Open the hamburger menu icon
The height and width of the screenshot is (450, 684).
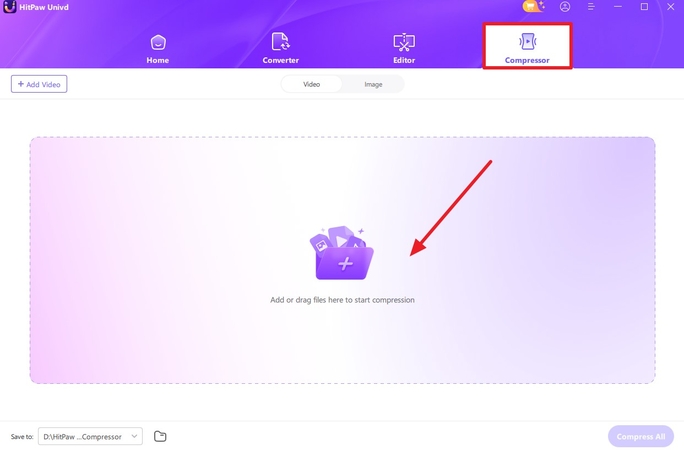pos(591,7)
